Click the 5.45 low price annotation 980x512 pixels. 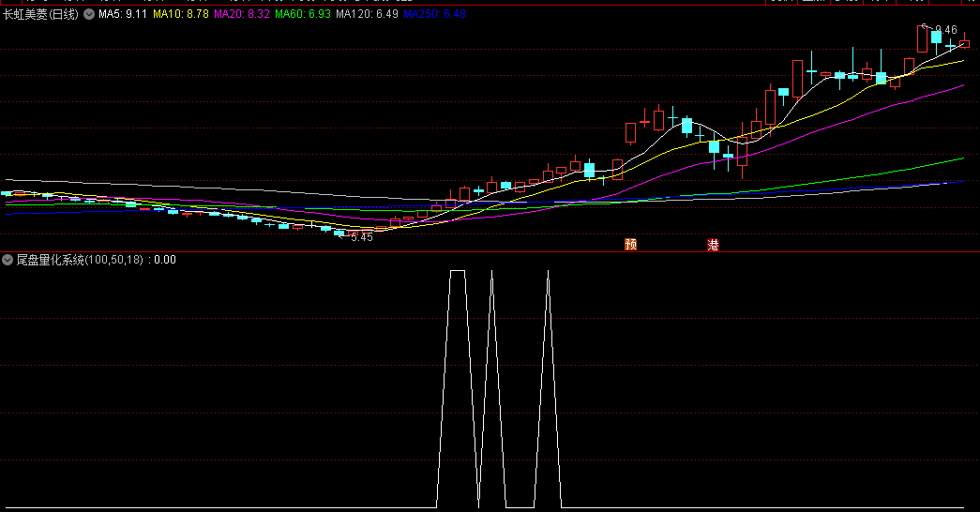pyautogui.click(x=361, y=237)
